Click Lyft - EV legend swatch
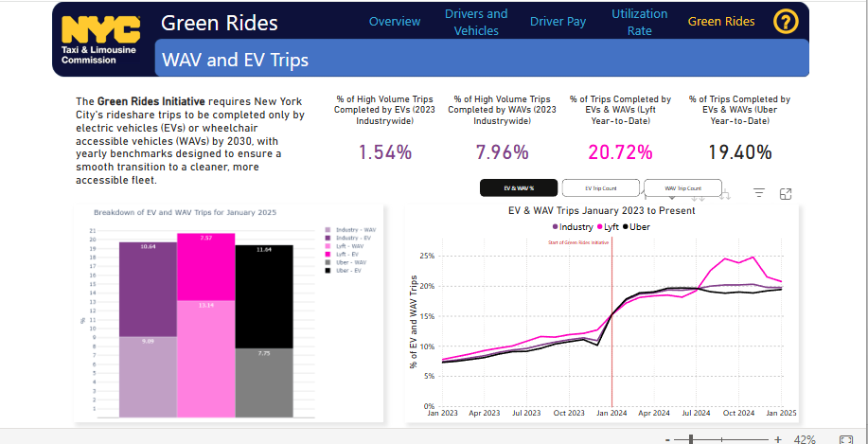The image size is (868, 444). [328, 255]
